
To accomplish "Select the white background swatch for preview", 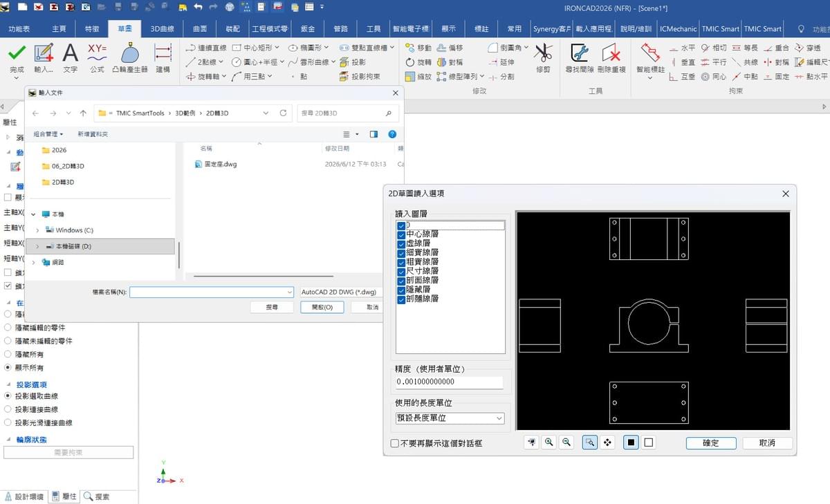I will point(649,442).
